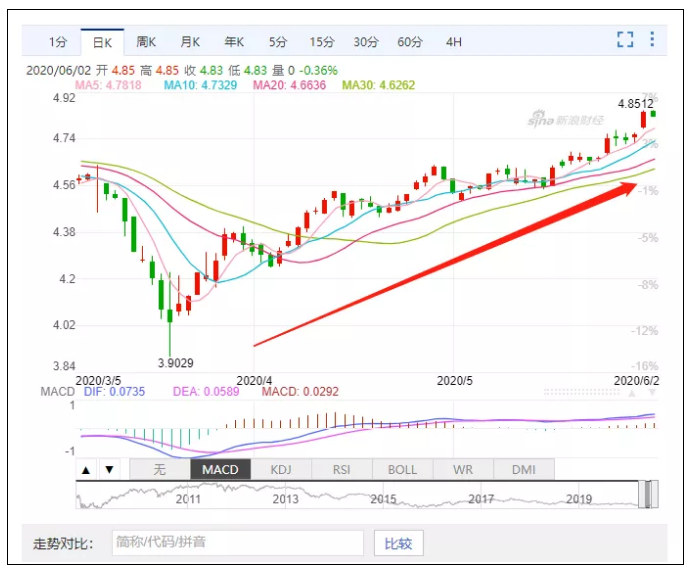
Task: Click the fullscreen expand icon
Action: coord(625,40)
